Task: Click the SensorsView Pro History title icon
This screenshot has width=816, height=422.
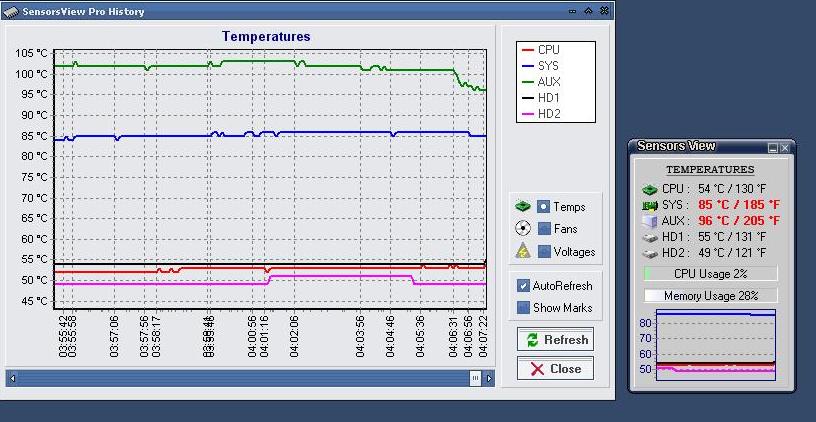Action: coord(10,11)
